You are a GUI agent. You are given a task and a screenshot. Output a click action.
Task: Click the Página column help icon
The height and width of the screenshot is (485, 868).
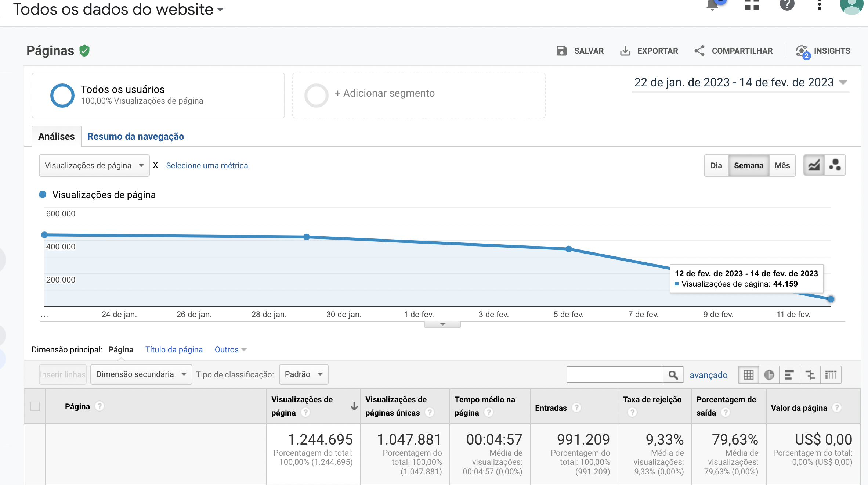point(99,406)
